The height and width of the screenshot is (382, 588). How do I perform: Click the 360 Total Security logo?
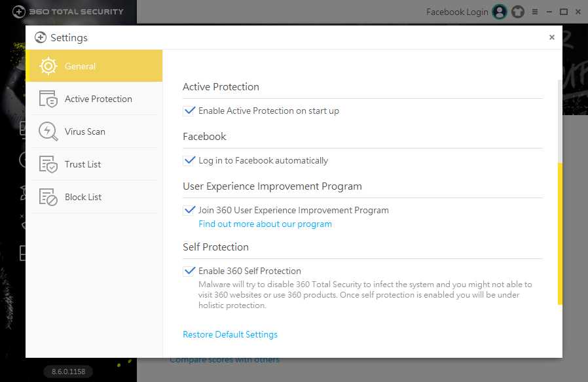(x=68, y=12)
